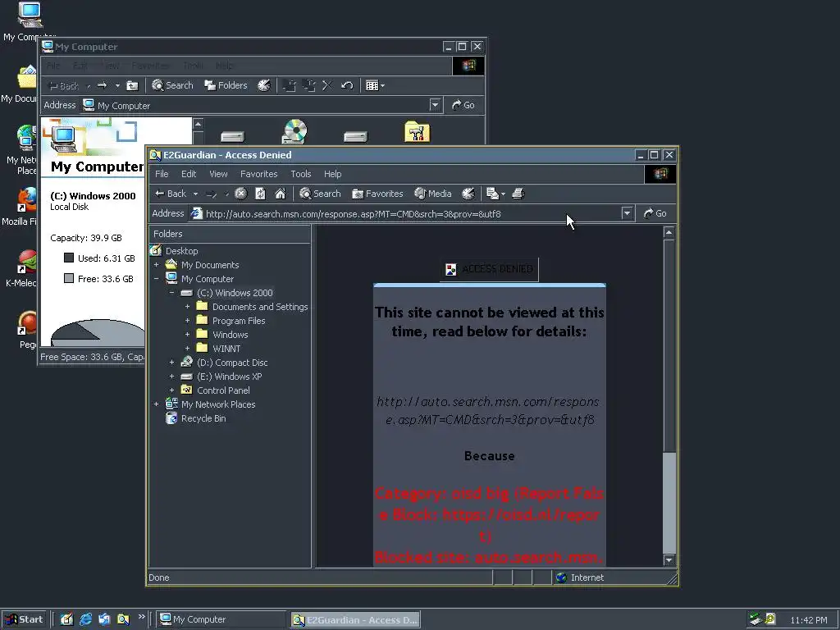Viewport: 840px width, 630px height.
Task: Click the History icon in the E2Guardian toolbar
Action: point(468,194)
